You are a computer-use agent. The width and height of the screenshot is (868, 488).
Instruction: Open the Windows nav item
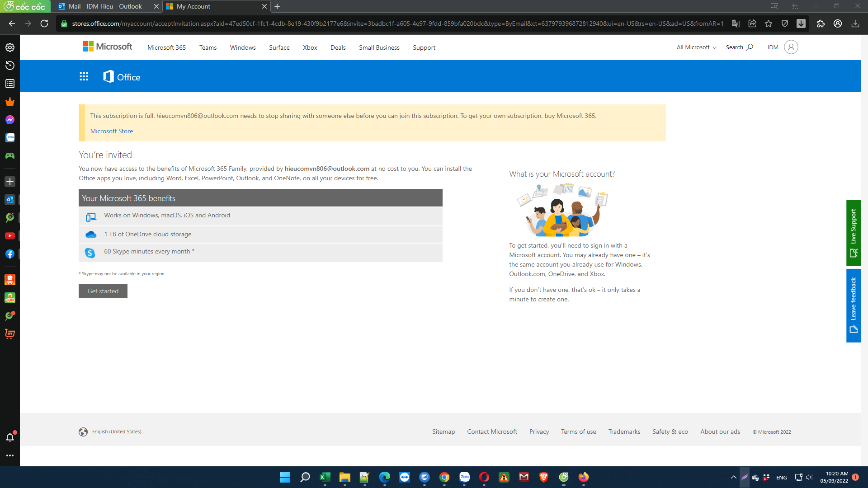pos(243,47)
